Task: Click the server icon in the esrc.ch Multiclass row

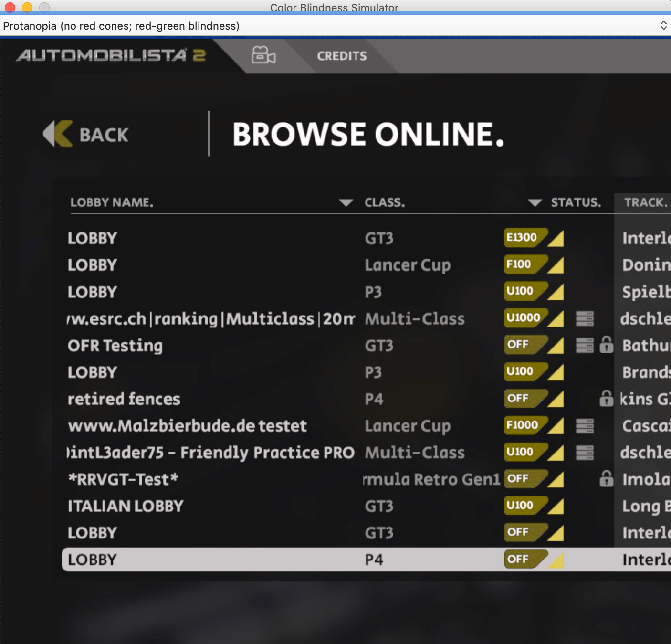Action: (x=585, y=318)
